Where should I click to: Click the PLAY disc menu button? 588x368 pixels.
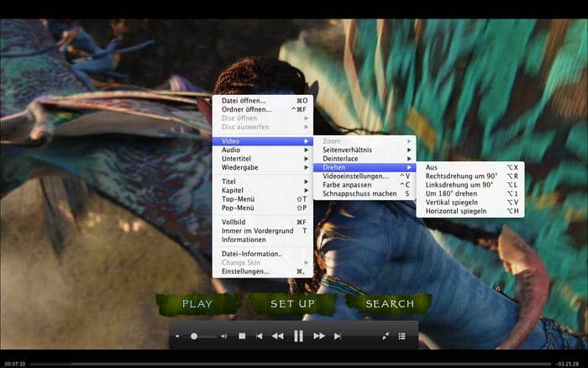197,304
